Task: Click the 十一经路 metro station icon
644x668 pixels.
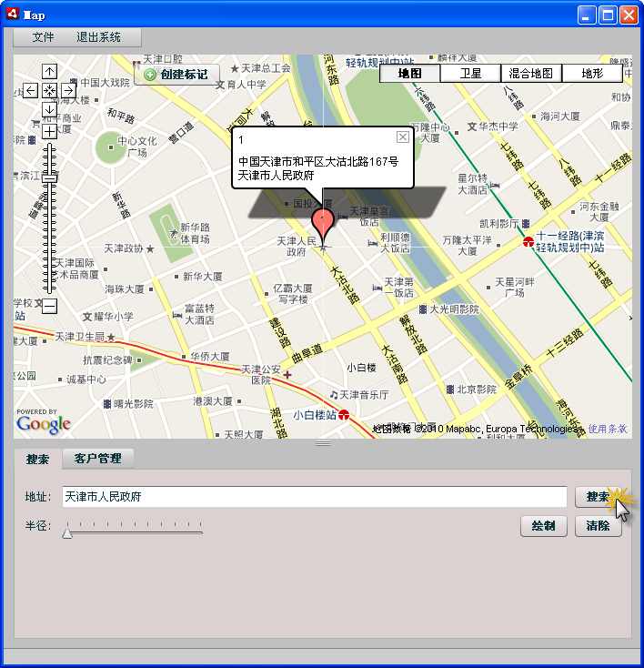Action: [528, 241]
